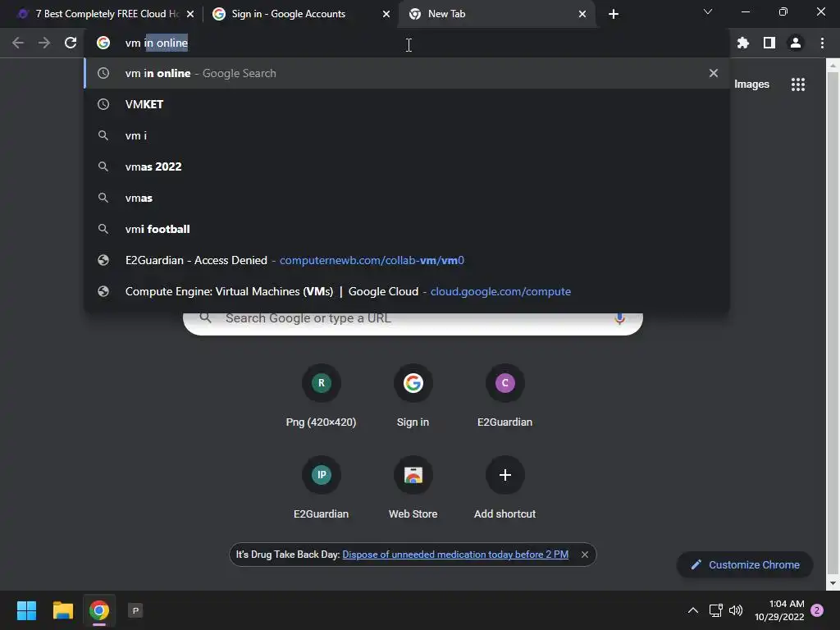Open the E2Guardian - Access Denied suggestion
Screen dimensions: 840x630
point(407,260)
